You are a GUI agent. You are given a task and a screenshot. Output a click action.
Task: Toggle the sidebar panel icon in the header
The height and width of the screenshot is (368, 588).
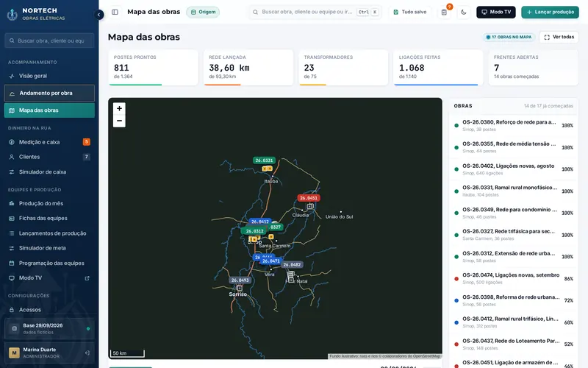115,12
